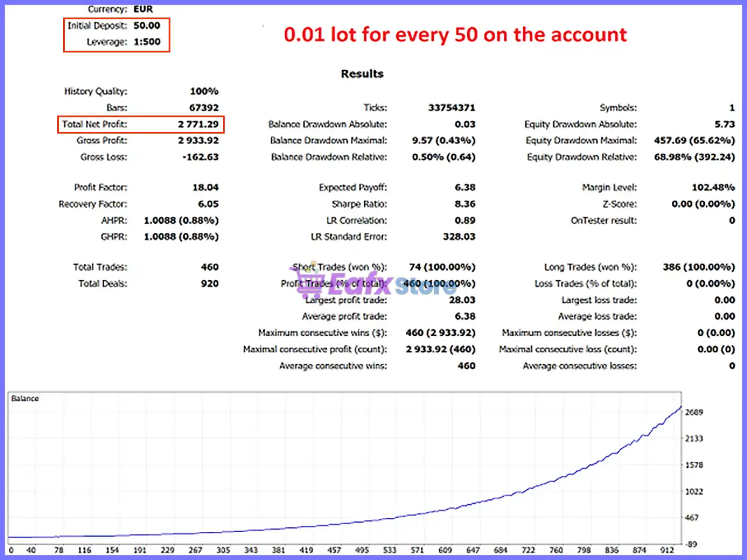Image resolution: width=747 pixels, height=560 pixels.
Task: Select the Short Trades value 74 (100.00%)
Action: click(x=442, y=267)
